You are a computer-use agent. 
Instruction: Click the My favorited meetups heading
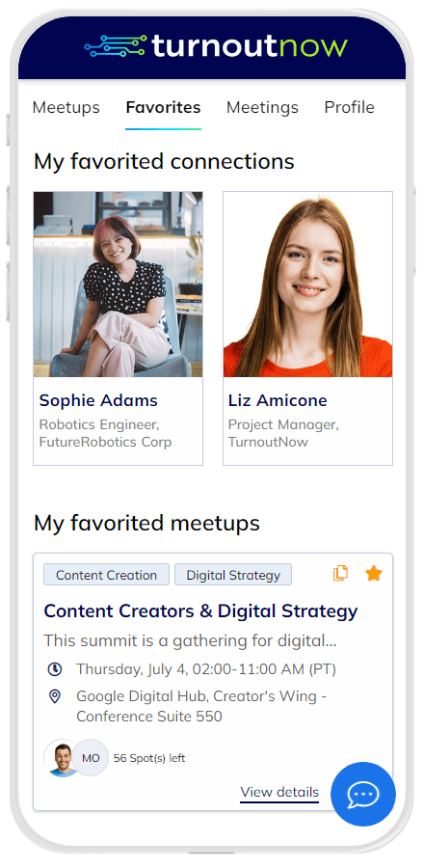coord(146,523)
